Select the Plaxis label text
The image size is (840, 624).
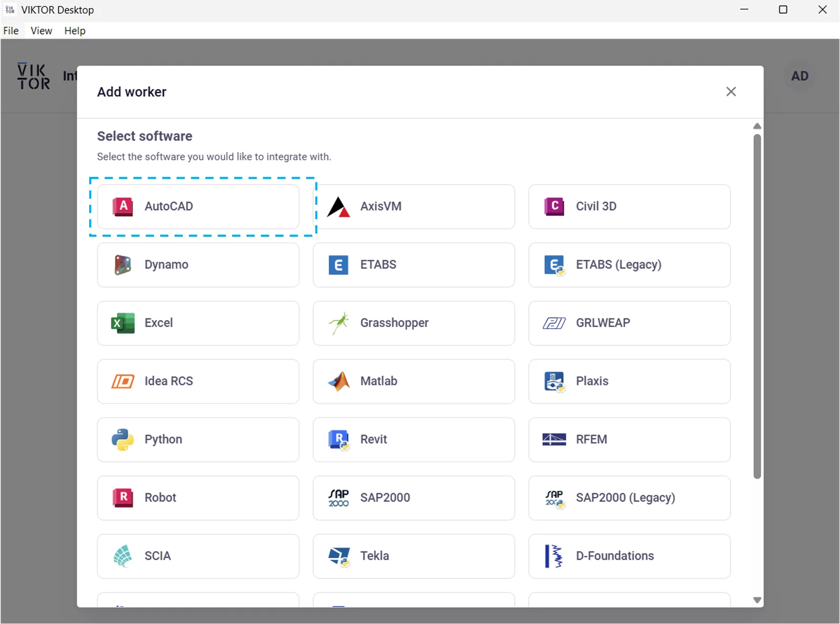(592, 381)
